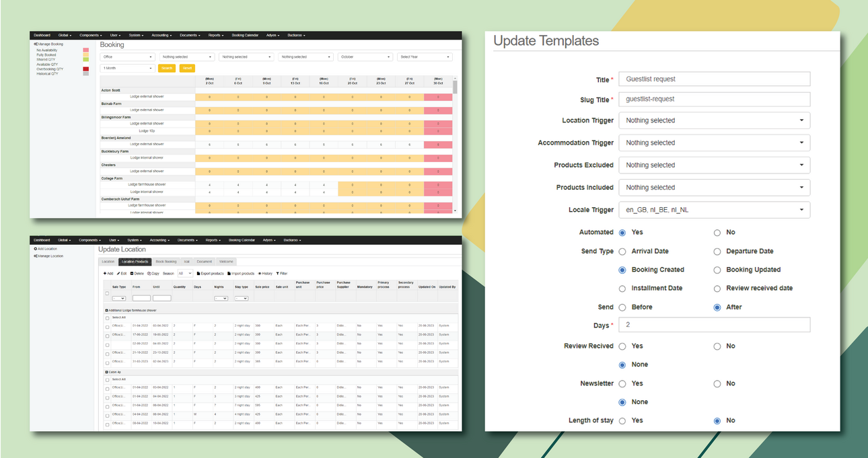The width and height of the screenshot is (868, 458).
Task: Open the Locale Trigger dropdown
Action: pos(714,210)
